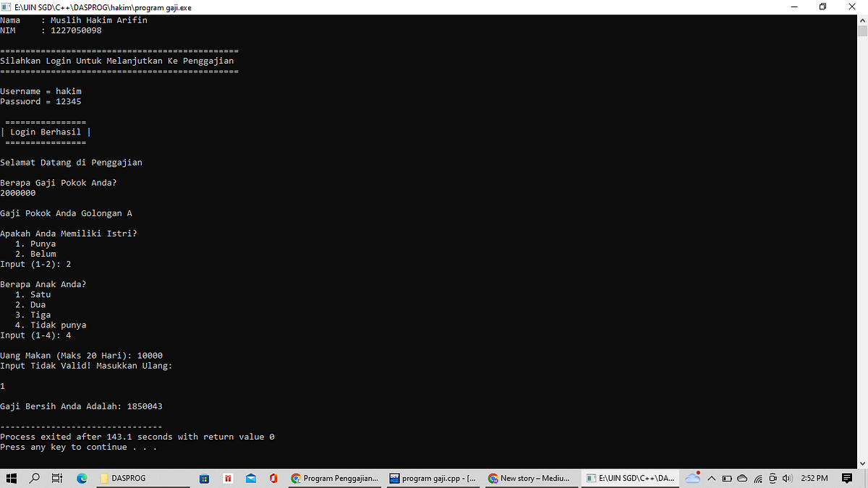The height and width of the screenshot is (488, 868).
Task: Open the Wi-Fi network icon
Action: (x=757, y=478)
